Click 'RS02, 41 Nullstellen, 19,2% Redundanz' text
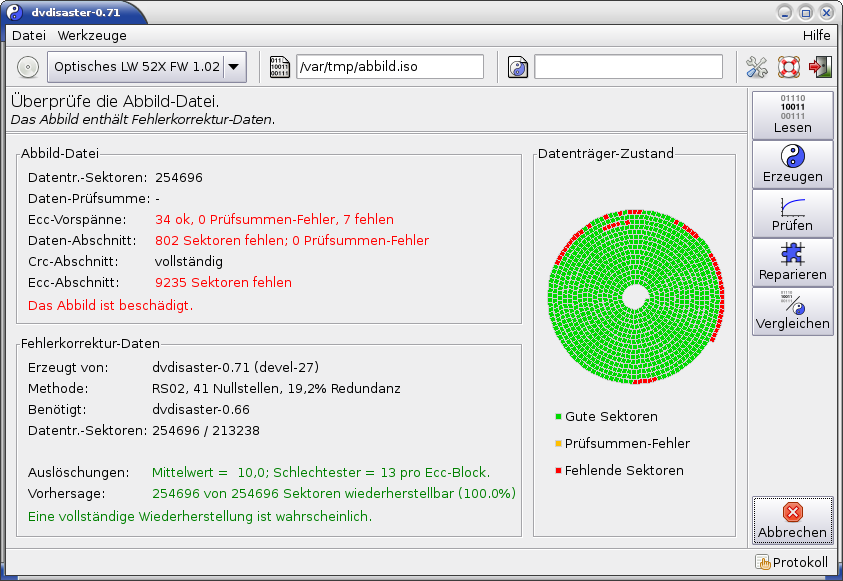 (276, 388)
